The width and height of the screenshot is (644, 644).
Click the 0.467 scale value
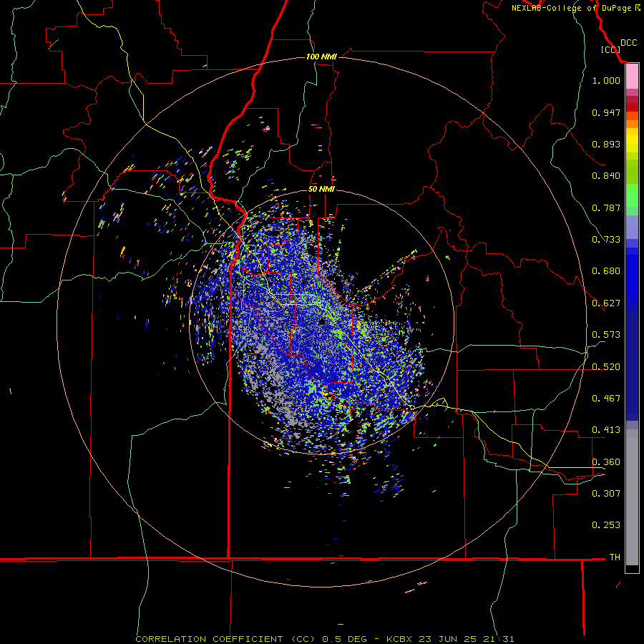click(606, 399)
